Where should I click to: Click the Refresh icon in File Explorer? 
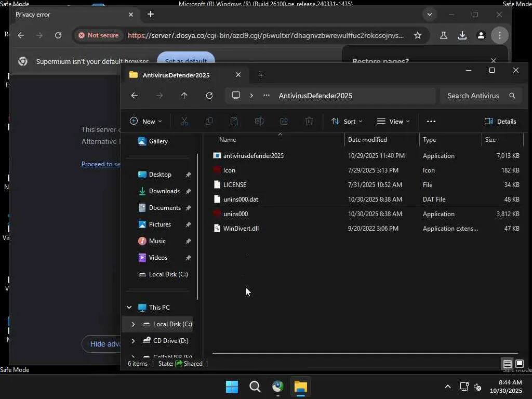coord(209,96)
